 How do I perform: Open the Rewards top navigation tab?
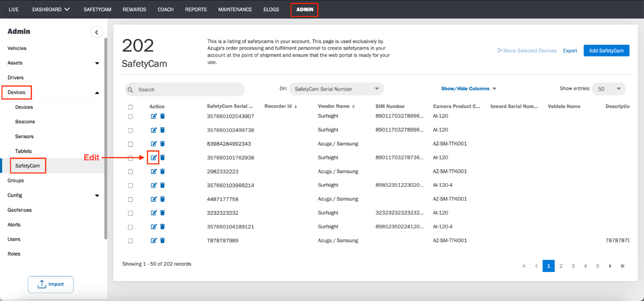(134, 9)
